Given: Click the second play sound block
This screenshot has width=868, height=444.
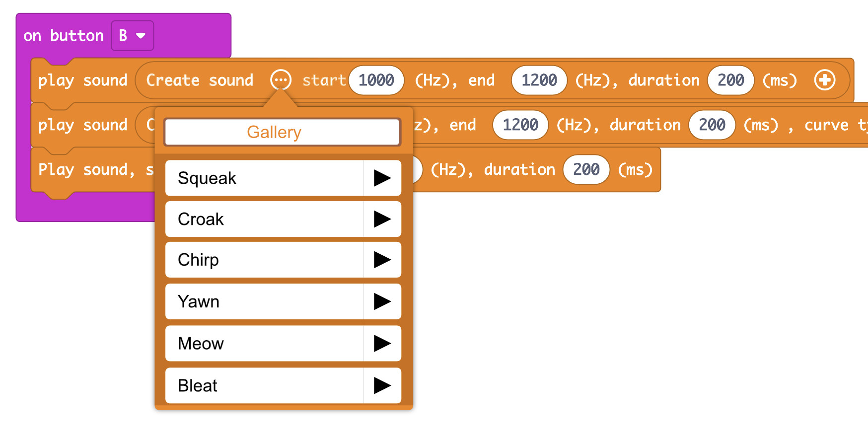Looking at the screenshot, I should tap(82, 125).
